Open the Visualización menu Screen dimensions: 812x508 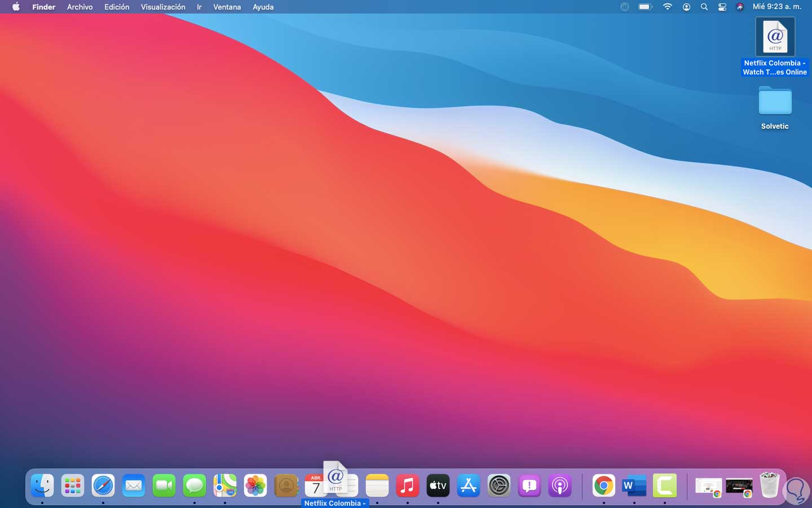tap(163, 7)
